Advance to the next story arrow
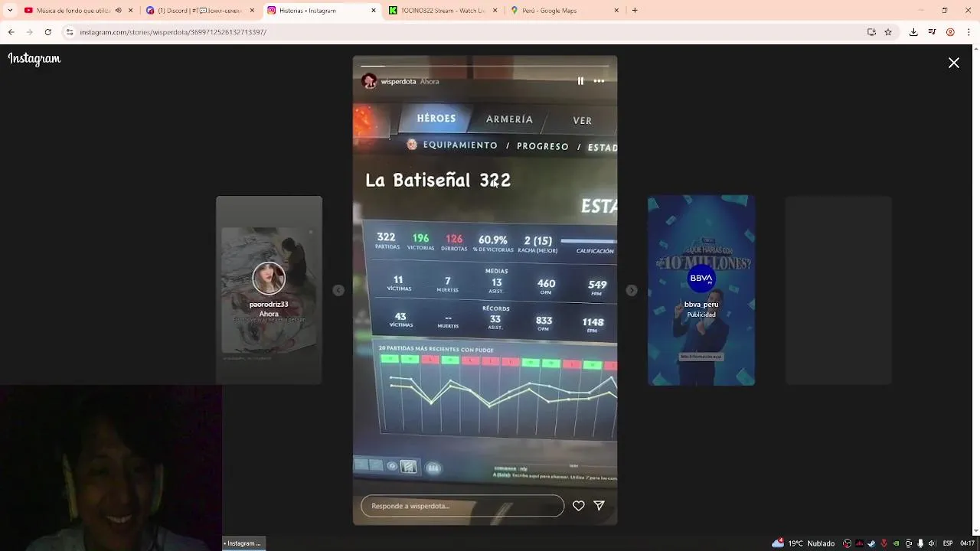This screenshot has width=980, height=551. click(632, 290)
